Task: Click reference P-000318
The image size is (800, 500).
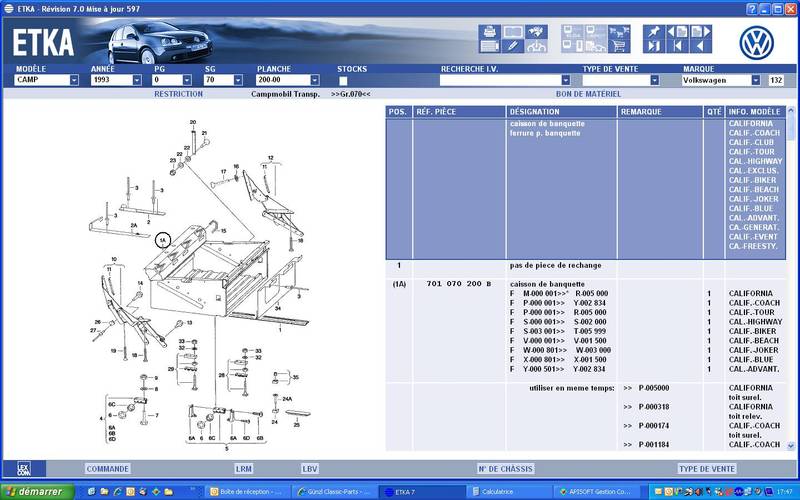Action: click(x=654, y=407)
